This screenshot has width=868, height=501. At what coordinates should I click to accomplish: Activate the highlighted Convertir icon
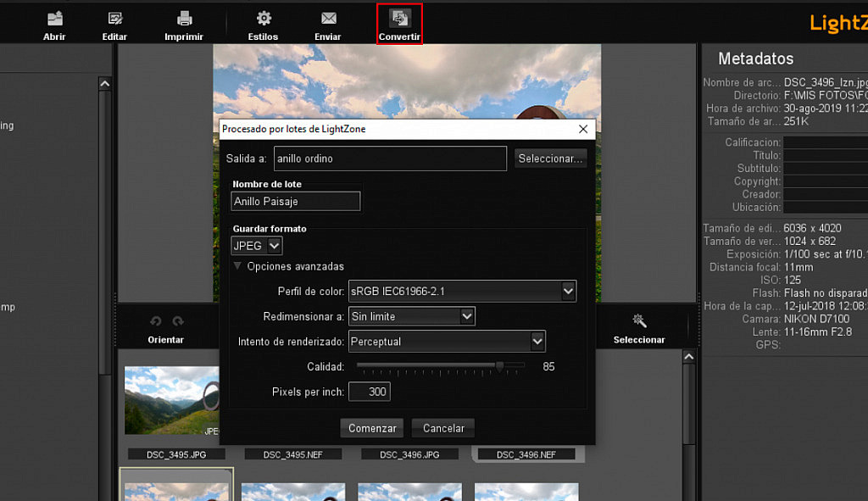(x=398, y=19)
